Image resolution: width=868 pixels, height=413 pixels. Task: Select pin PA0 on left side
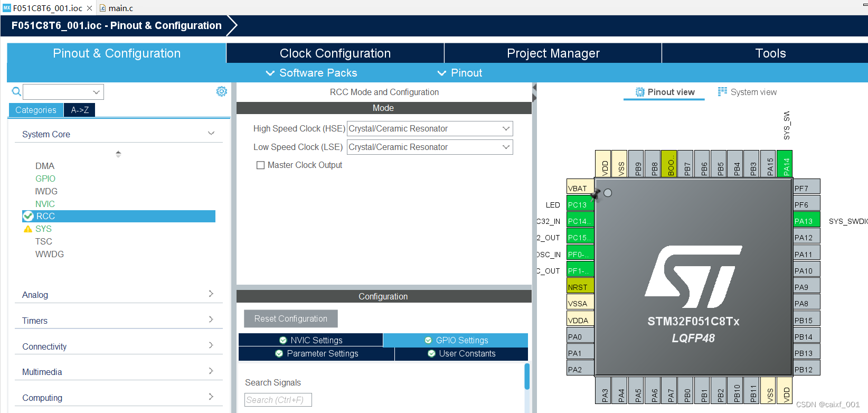(580, 336)
